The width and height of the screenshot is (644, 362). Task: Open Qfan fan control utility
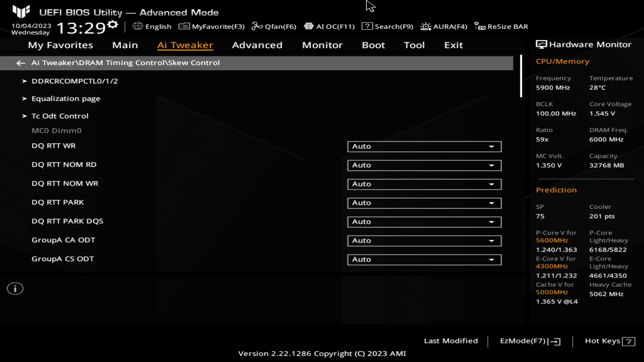[274, 26]
